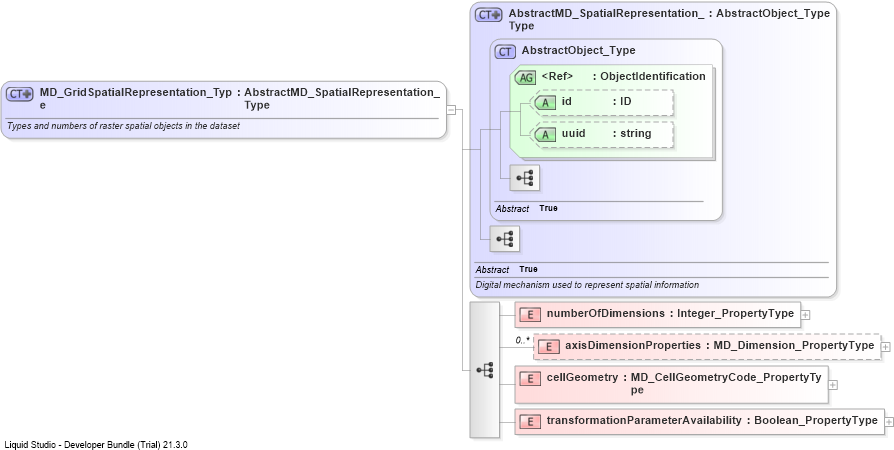Click the E icon of numberOfDimensions
This screenshot has height=450, width=894.
click(x=530, y=314)
